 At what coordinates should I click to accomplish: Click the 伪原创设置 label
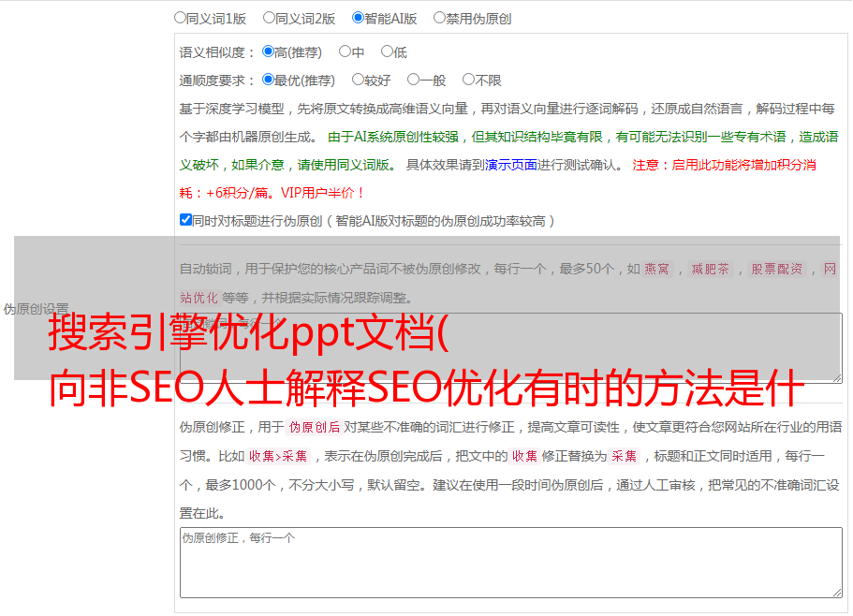(x=36, y=309)
